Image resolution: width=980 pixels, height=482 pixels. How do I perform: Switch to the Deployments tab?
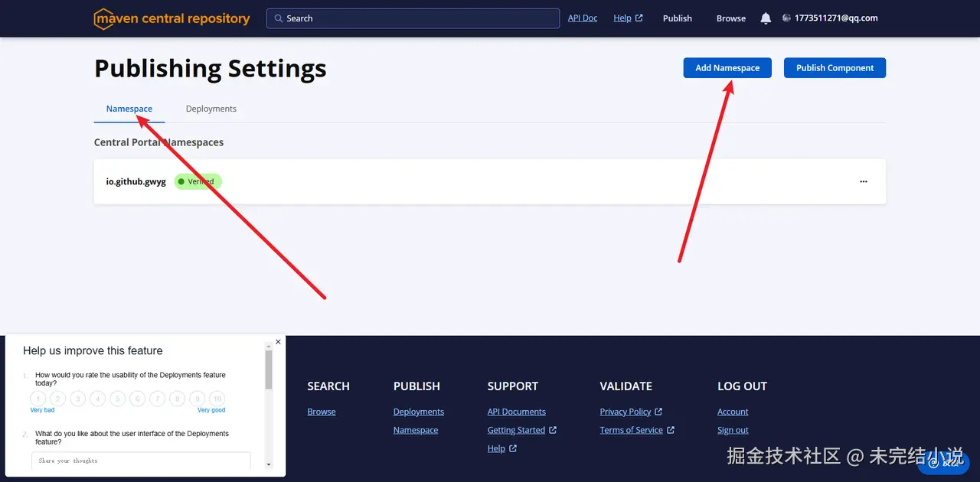point(211,109)
